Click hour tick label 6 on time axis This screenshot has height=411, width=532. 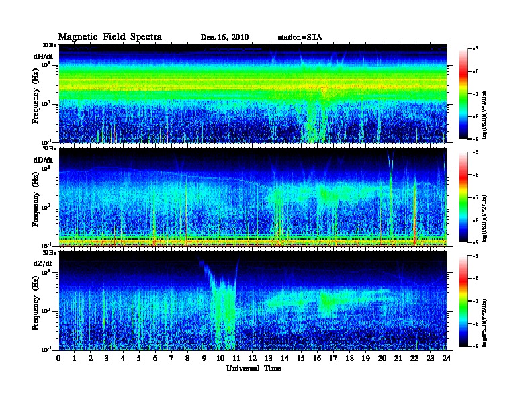155,358
